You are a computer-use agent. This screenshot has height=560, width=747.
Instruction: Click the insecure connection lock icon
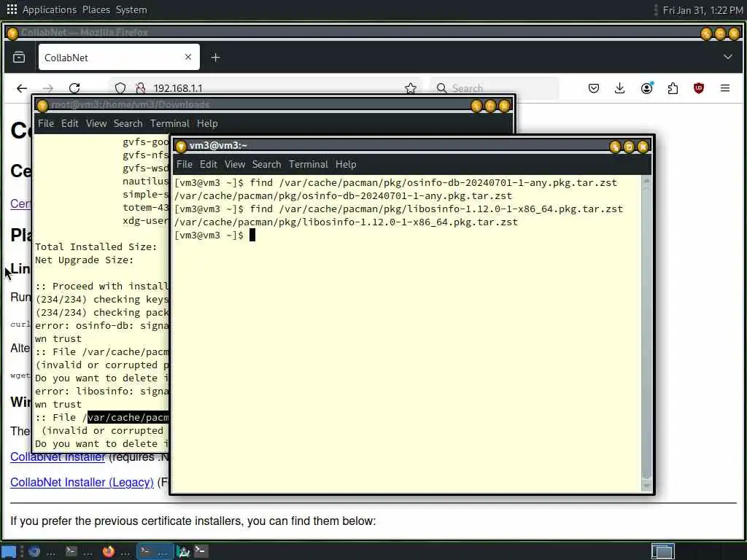click(140, 88)
